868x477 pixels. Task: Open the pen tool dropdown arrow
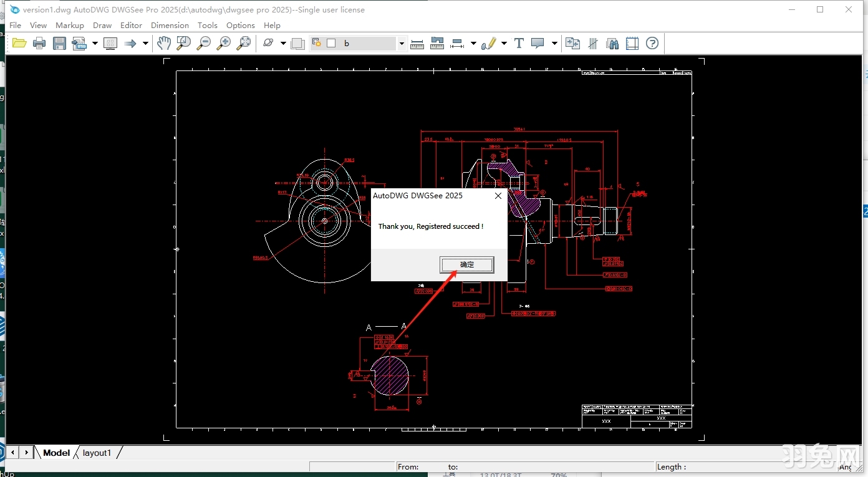(x=504, y=43)
